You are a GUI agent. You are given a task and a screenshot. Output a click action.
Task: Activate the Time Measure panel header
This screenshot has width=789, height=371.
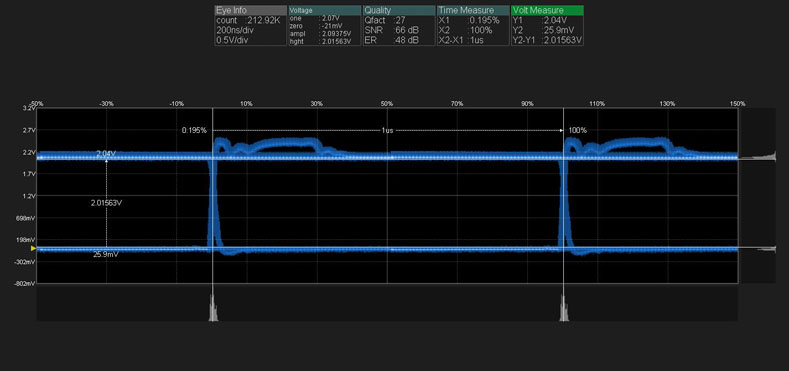(x=473, y=10)
